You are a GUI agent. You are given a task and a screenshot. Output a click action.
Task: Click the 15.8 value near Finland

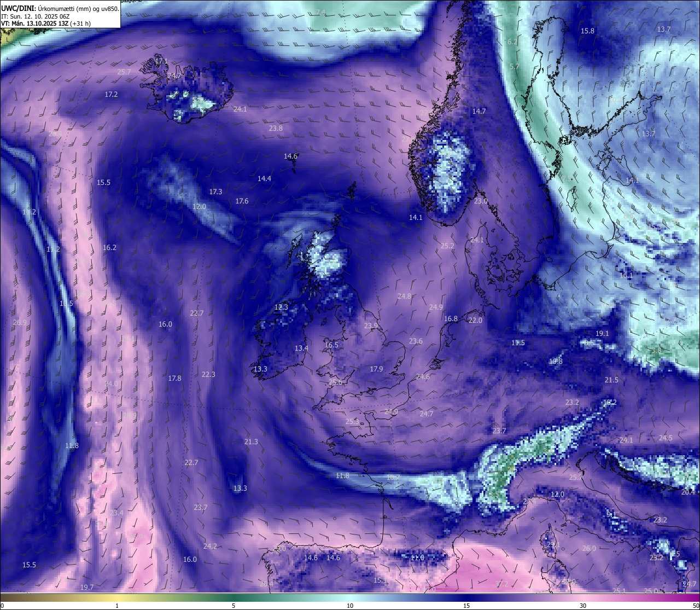587,31
